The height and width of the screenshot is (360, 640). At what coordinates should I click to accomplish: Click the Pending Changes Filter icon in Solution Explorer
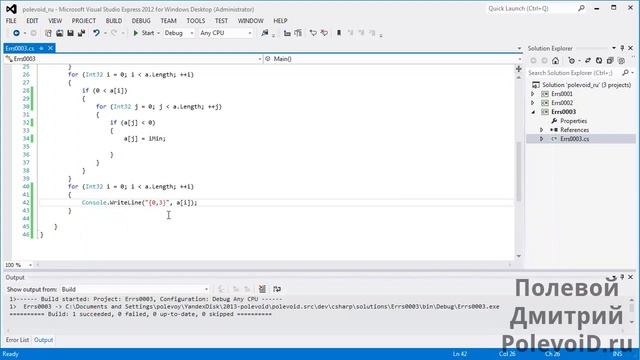coord(571,60)
